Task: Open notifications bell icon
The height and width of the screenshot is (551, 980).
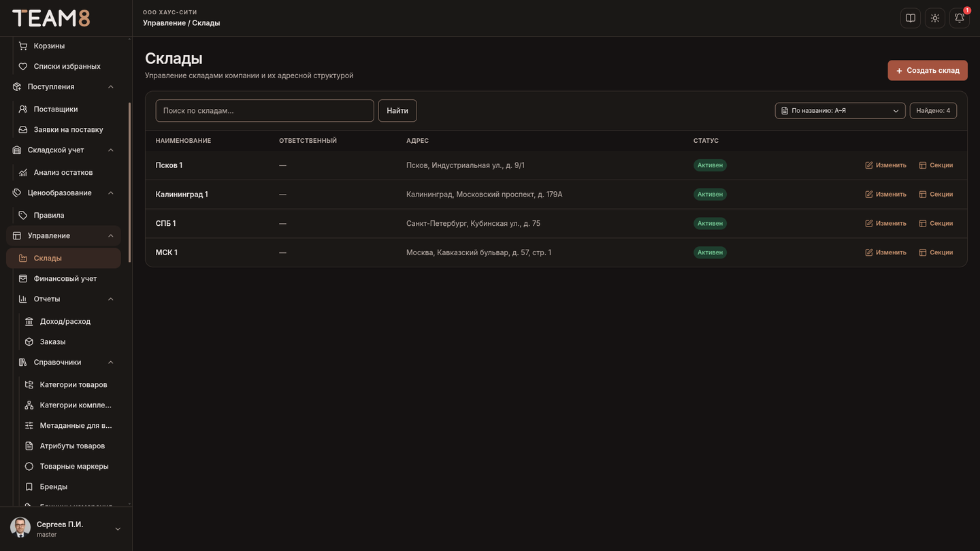Action: pyautogui.click(x=960, y=18)
